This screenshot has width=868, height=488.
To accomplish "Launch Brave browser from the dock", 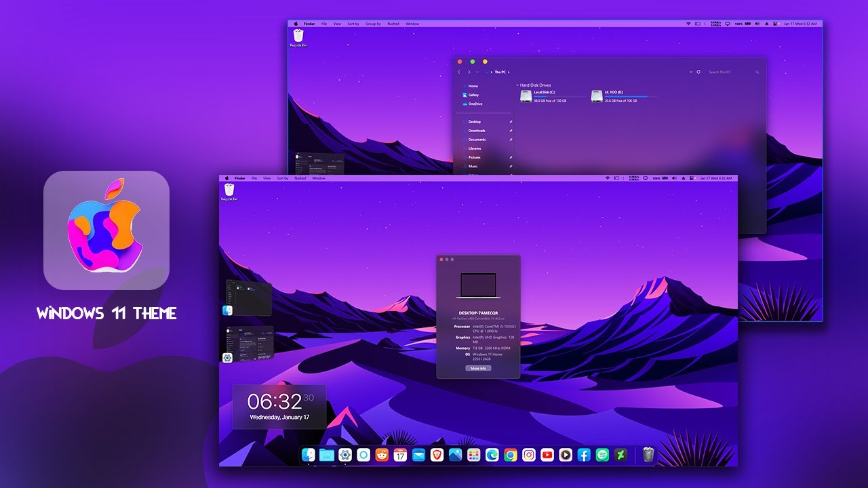I will (437, 455).
